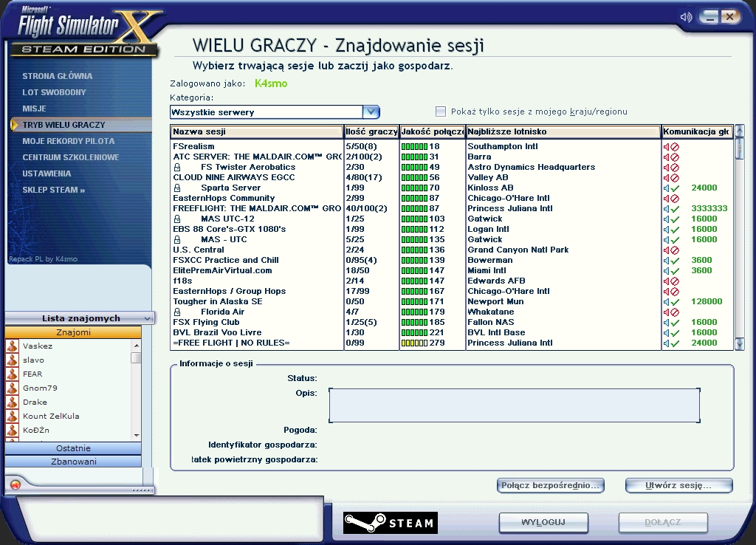
Task: Click the avatar icon next to KoDŽn
Action: tap(12, 430)
